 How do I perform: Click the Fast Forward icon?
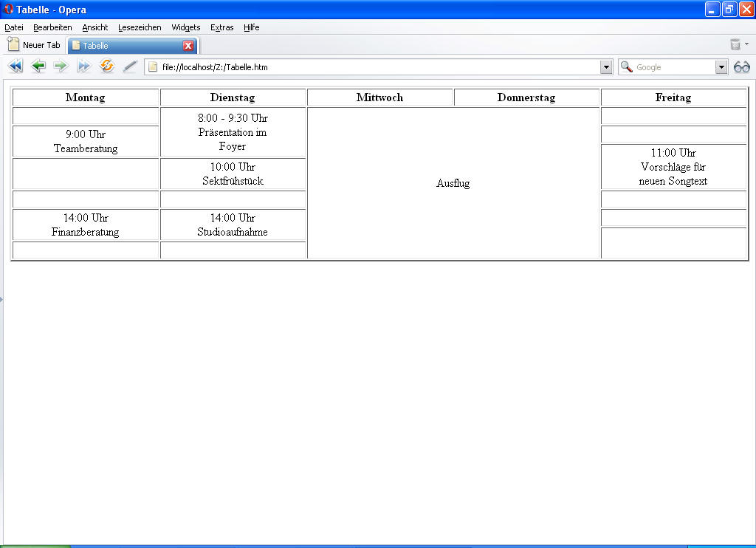pos(83,66)
